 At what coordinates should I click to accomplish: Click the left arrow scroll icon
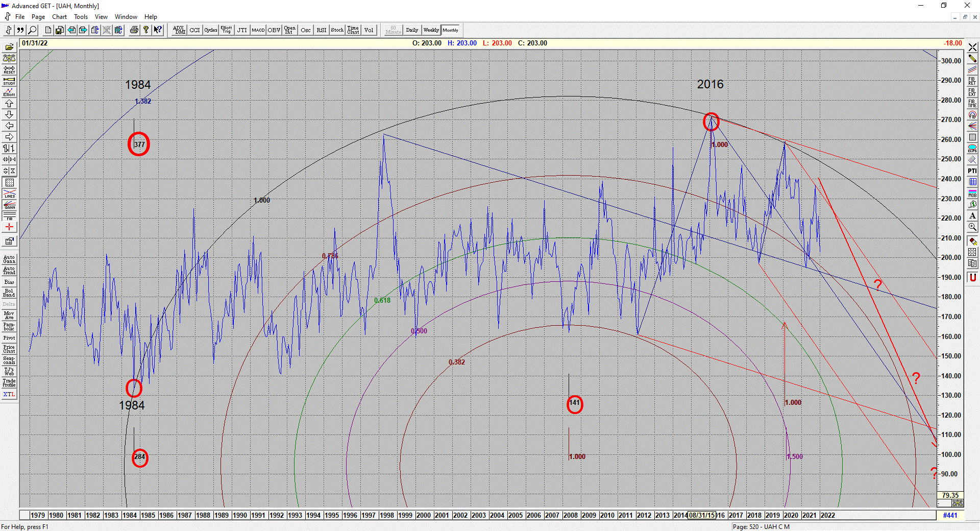tap(9, 126)
